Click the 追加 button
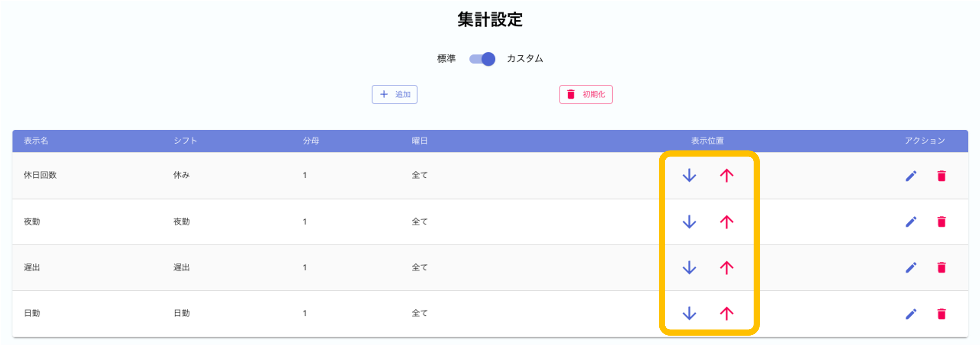The image size is (980, 345). (394, 94)
